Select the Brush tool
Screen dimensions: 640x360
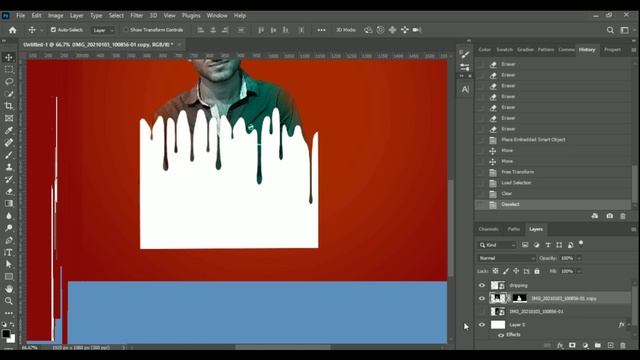9,155
